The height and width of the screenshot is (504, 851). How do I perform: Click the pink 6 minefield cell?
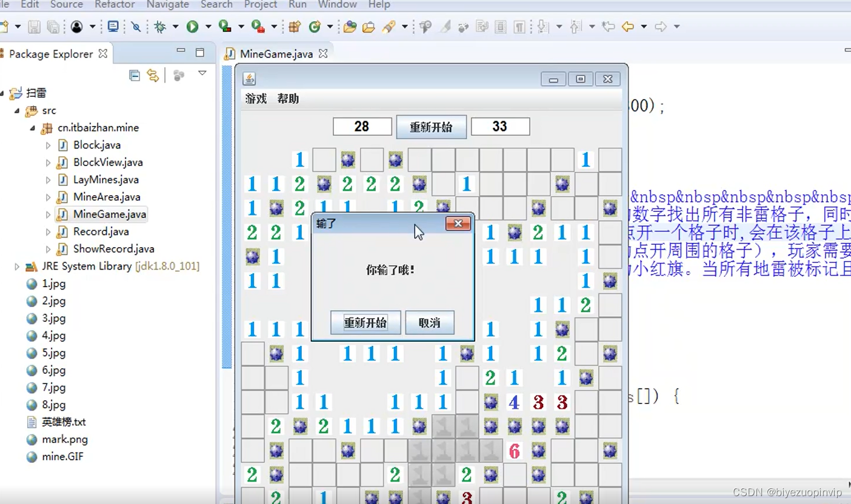[x=515, y=451]
